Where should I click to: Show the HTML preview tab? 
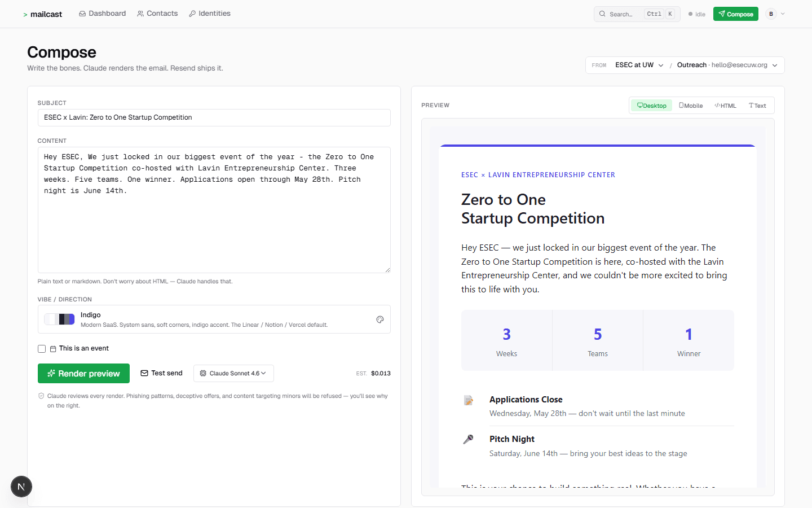coord(725,106)
